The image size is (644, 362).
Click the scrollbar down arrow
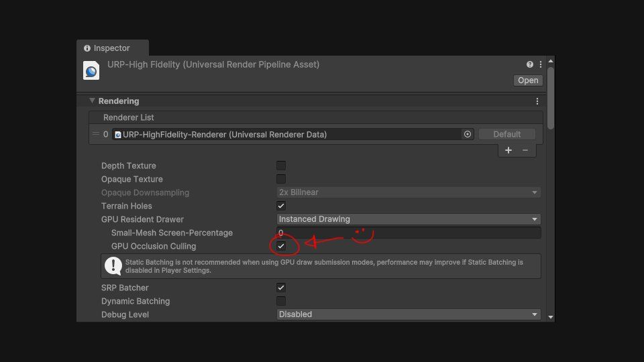pyautogui.click(x=551, y=317)
